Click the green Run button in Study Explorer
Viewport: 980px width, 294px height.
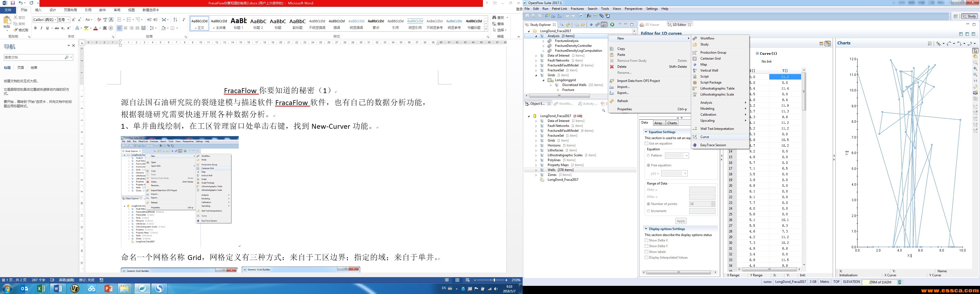coord(612,25)
